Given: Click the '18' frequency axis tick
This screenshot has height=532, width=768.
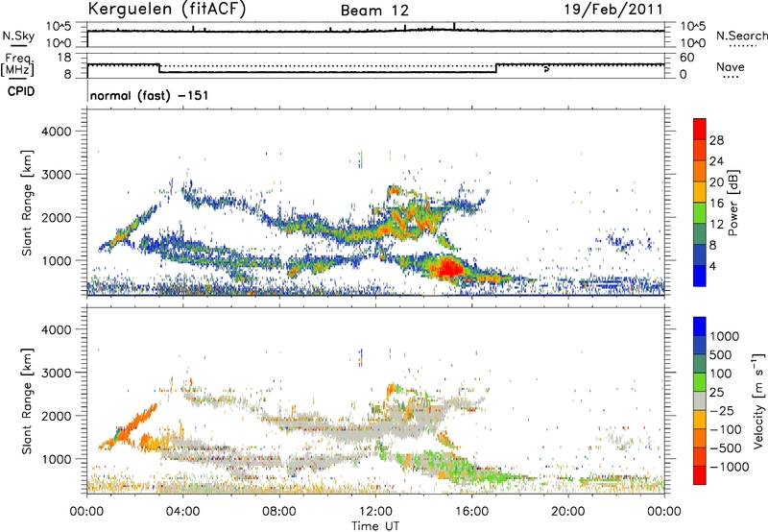Looking at the screenshot, I should tap(64, 58).
